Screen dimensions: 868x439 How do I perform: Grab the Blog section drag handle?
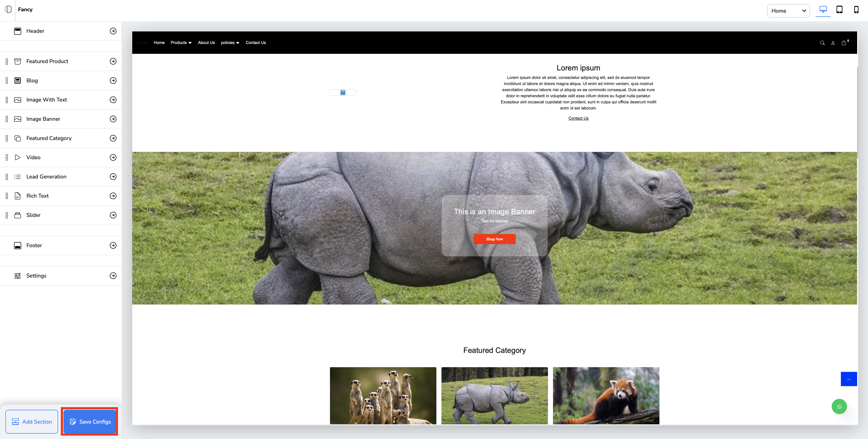[x=7, y=81]
